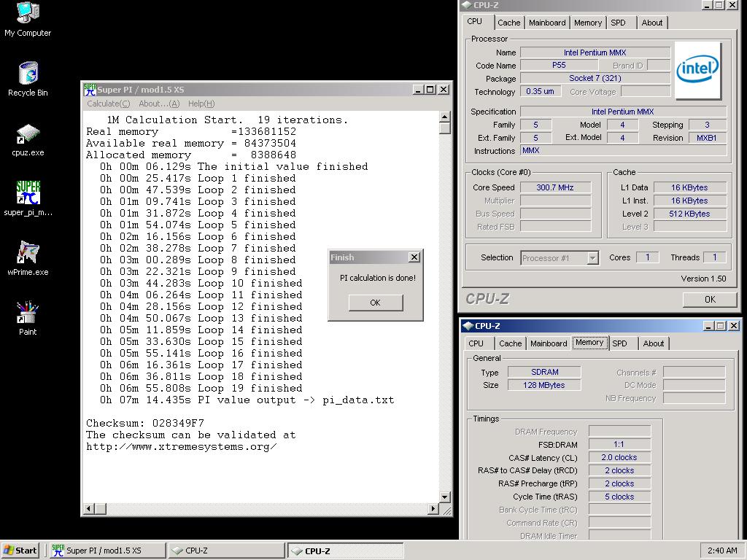Activate Super PI taskbar button
The image size is (747, 560).
107,551
